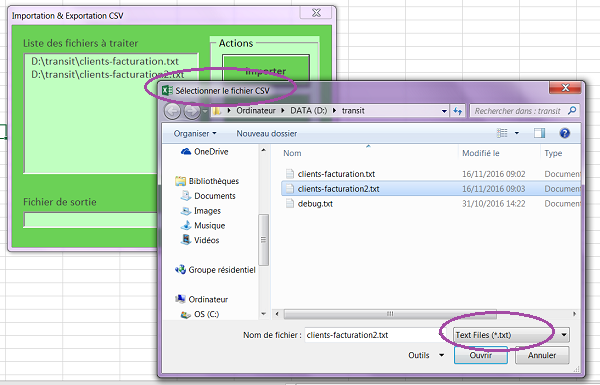Open Vidéos library in navigation pane
The height and width of the screenshot is (385, 600).
pyautogui.click(x=201, y=240)
